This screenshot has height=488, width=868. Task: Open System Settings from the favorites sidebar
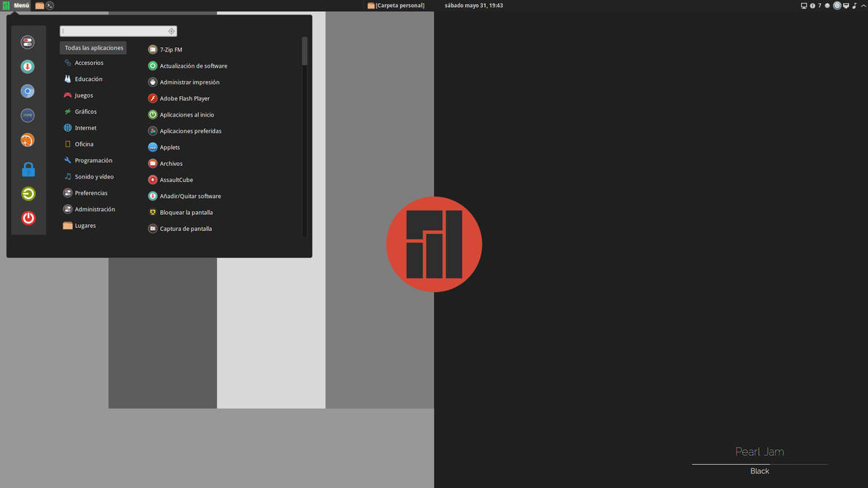[27, 42]
